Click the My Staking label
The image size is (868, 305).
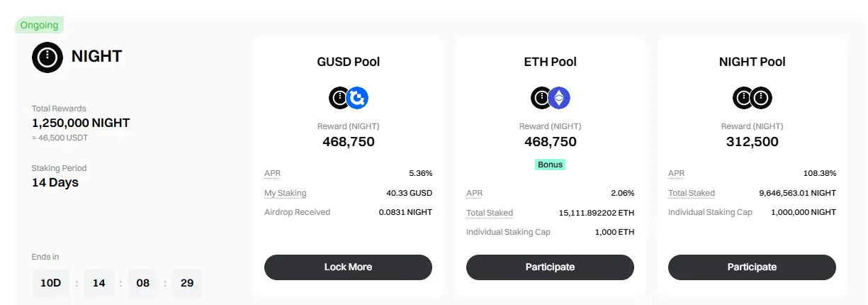click(286, 193)
